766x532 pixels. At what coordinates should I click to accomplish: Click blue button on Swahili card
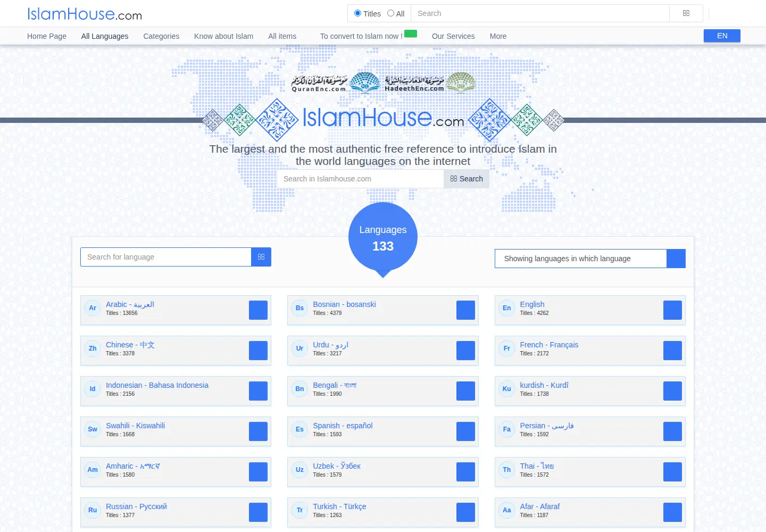[x=258, y=431]
